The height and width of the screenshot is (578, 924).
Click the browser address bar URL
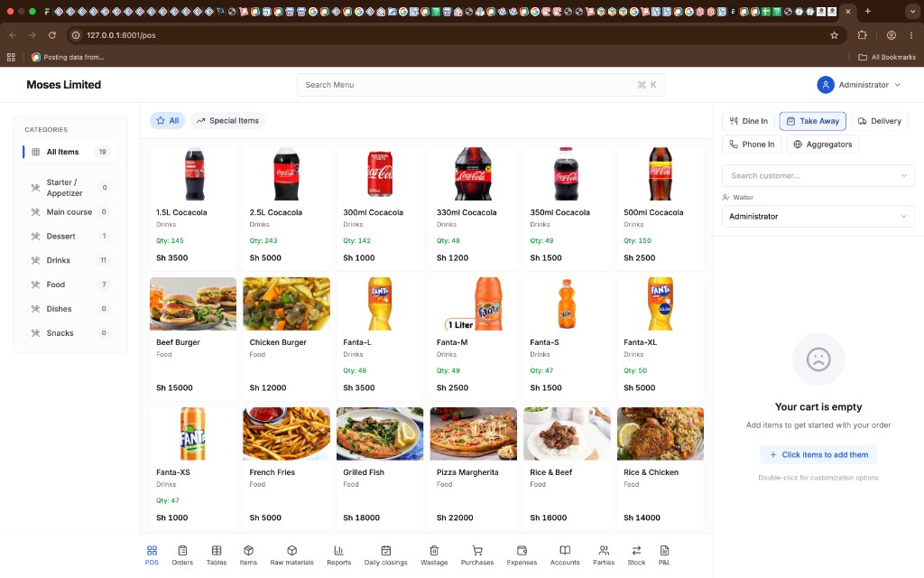pos(122,35)
